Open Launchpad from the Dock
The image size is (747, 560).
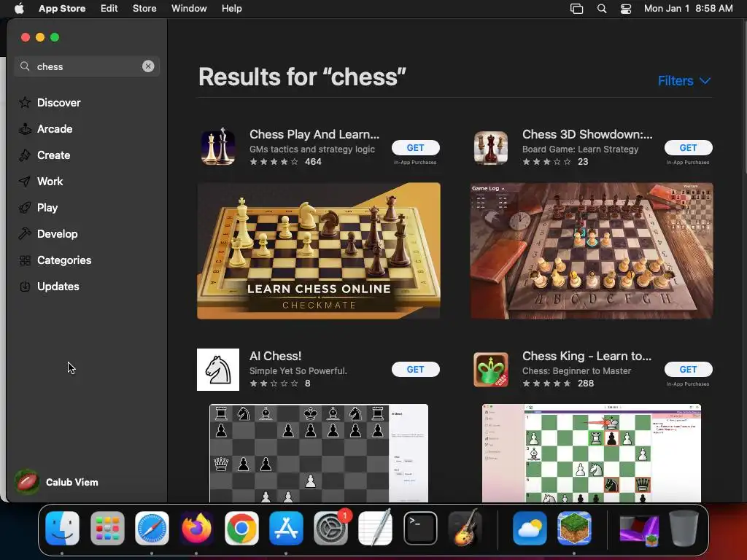click(107, 529)
